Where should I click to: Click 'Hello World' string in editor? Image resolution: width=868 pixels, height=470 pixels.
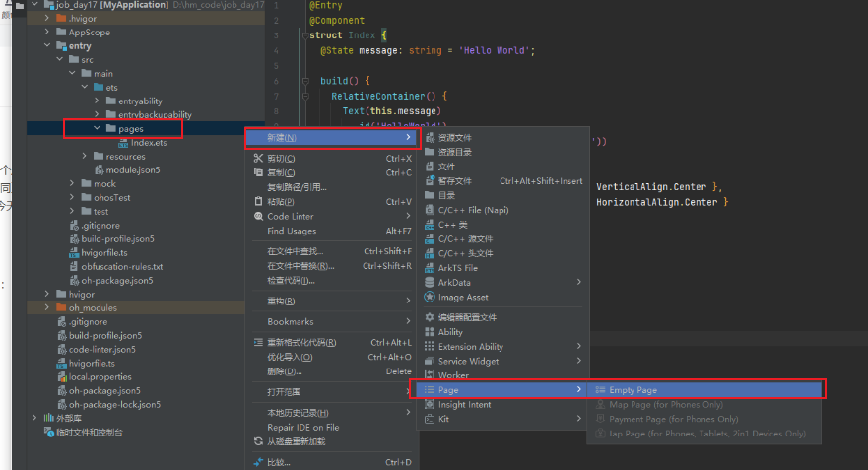coord(495,50)
